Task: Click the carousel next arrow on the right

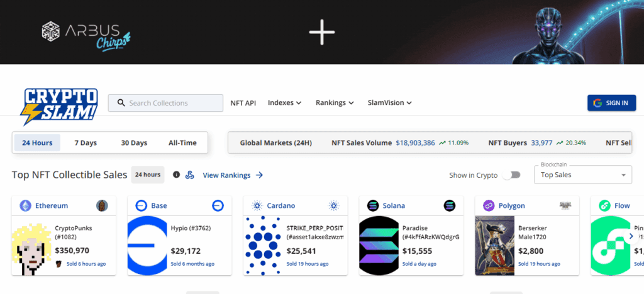Action: tap(631, 236)
